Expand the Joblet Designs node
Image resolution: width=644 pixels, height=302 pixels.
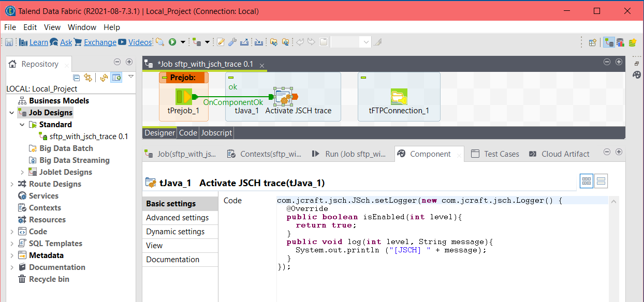[22, 172]
